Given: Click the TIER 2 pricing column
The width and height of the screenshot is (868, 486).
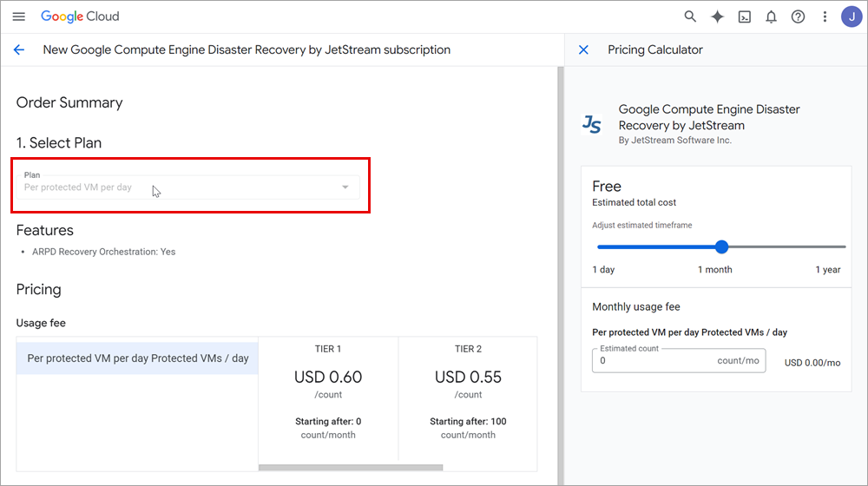Looking at the screenshot, I should (468, 391).
